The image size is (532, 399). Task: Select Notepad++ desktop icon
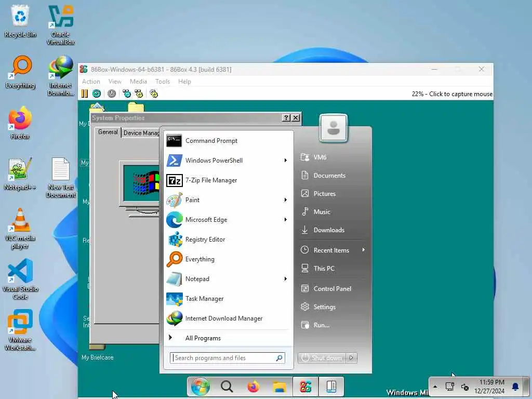(x=20, y=174)
